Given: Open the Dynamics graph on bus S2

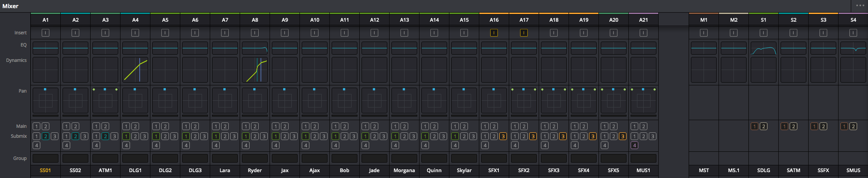Looking at the screenshot, I should tap(793, 70).
